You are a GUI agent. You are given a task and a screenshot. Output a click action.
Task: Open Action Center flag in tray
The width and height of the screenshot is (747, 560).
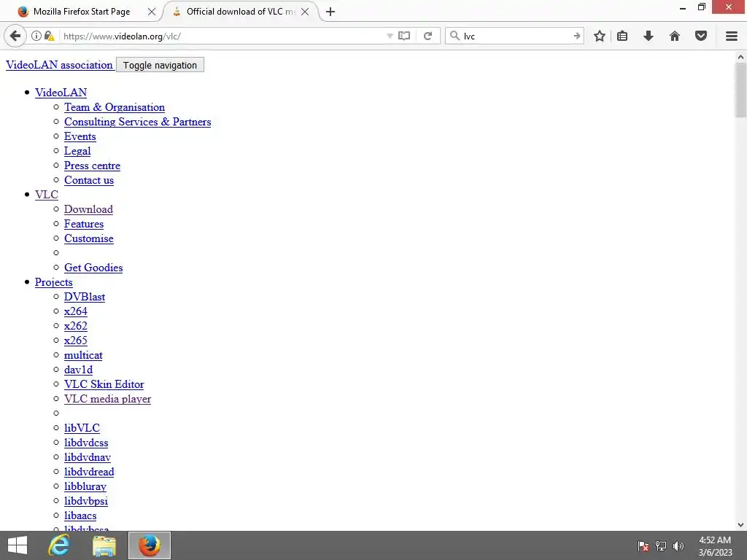[x=643, y=545]
